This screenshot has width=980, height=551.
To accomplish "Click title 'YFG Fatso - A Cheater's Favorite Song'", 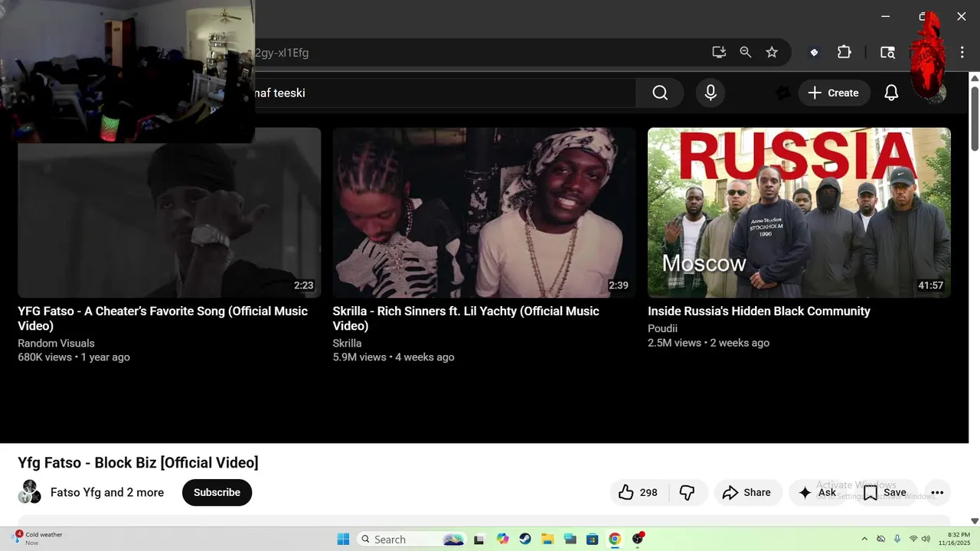I will pyautogui.click(x=163, y=318).
